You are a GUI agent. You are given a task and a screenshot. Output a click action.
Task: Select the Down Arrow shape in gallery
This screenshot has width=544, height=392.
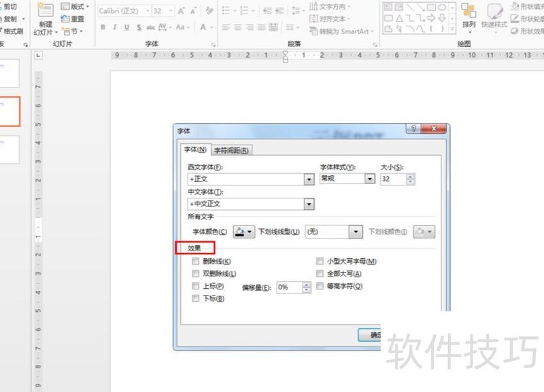click(442, 18)
